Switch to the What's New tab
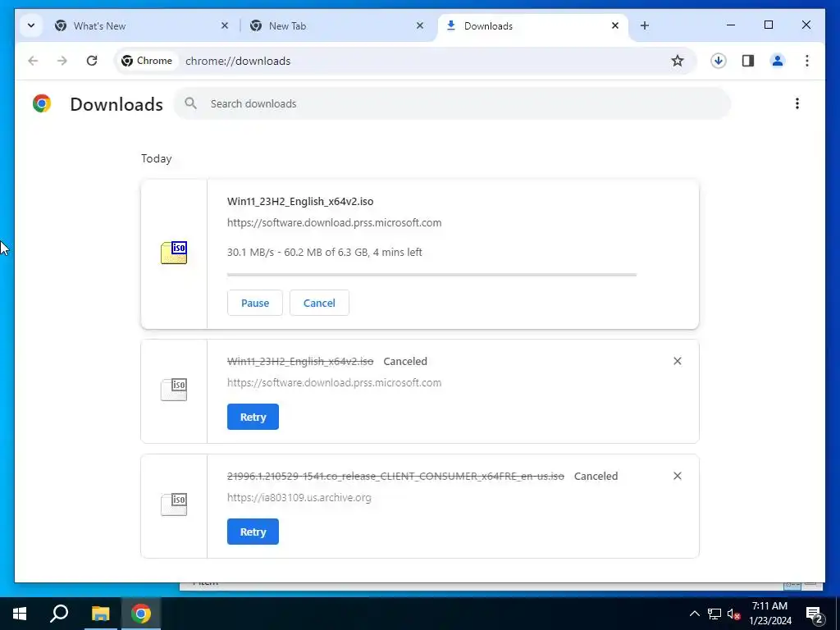Viewport: 840px width, 630px height. (142, 25)
